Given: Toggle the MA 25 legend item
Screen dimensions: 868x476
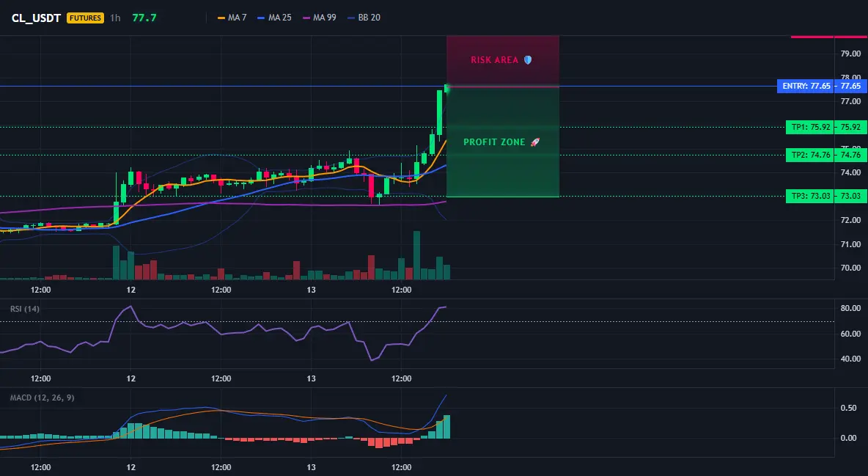Looking at the screenshot, I should [x=275, y=18].
